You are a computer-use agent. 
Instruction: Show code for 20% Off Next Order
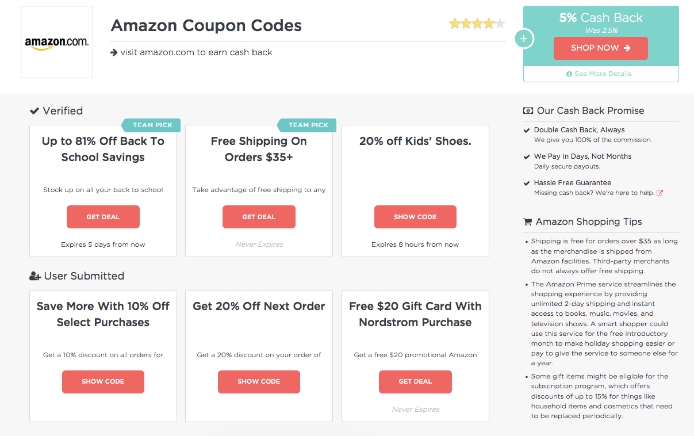tap(259, 382)
